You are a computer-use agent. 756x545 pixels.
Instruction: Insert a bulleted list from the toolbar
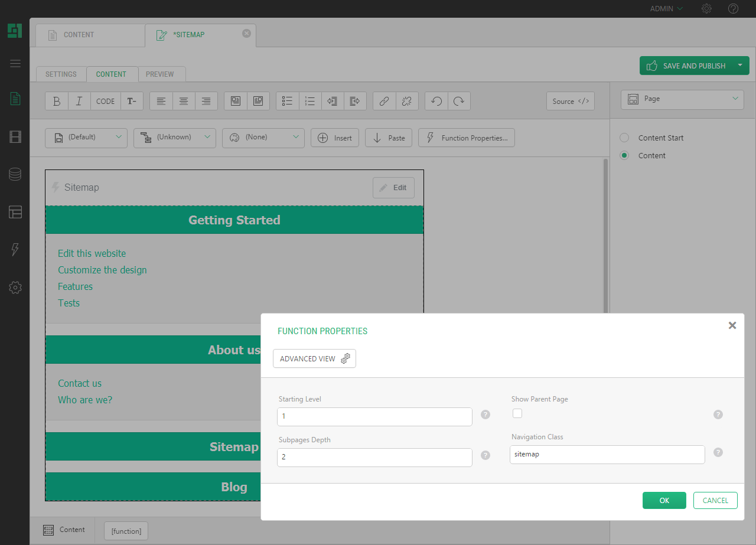[288, 101]
